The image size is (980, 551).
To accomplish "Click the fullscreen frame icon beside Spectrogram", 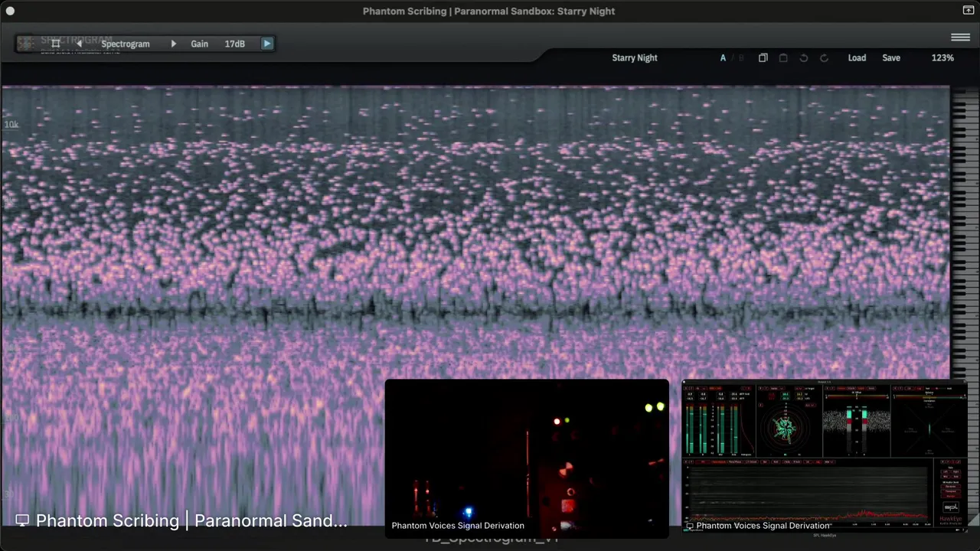I will click(x=55, y=44).
